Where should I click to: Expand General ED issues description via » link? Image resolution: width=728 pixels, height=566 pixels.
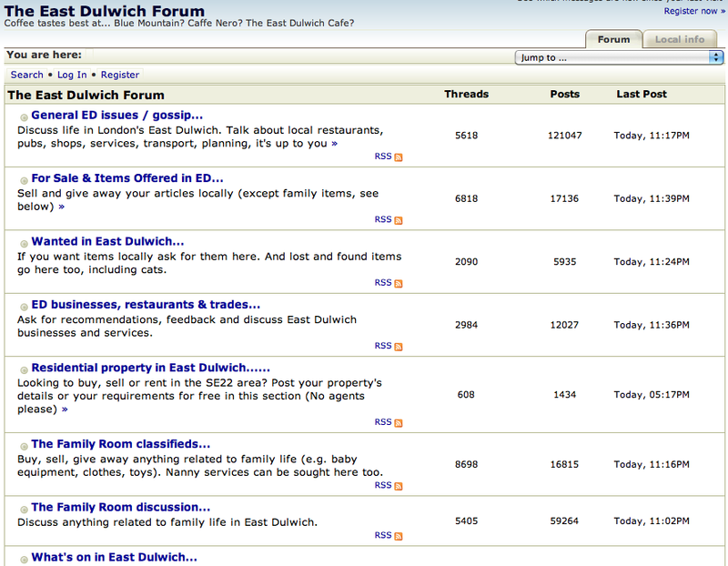coord(334,144)
